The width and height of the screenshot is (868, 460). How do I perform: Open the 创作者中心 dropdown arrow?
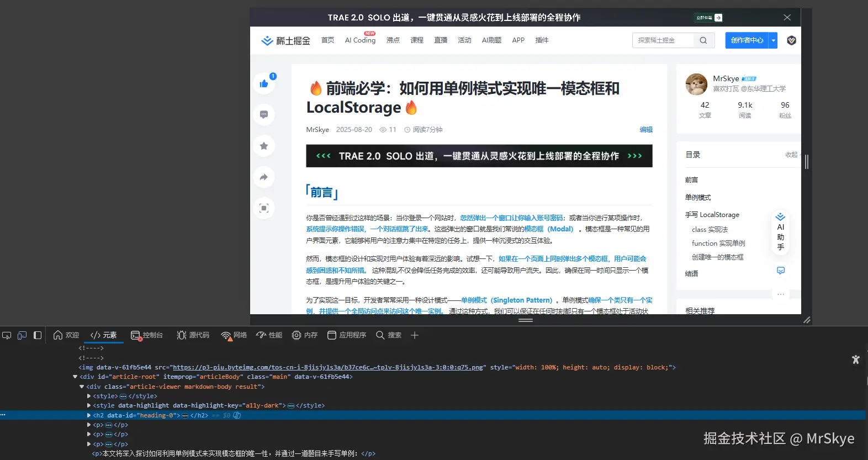pyautogui.click(x=774, y=40)
